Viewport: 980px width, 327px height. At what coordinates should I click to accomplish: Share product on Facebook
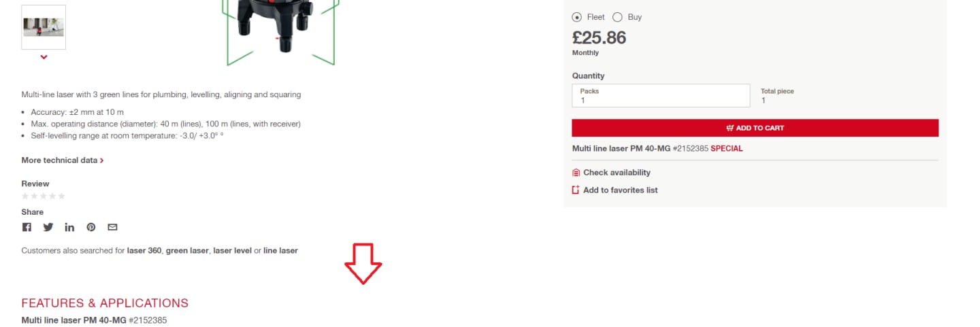(x=27, y=227)
